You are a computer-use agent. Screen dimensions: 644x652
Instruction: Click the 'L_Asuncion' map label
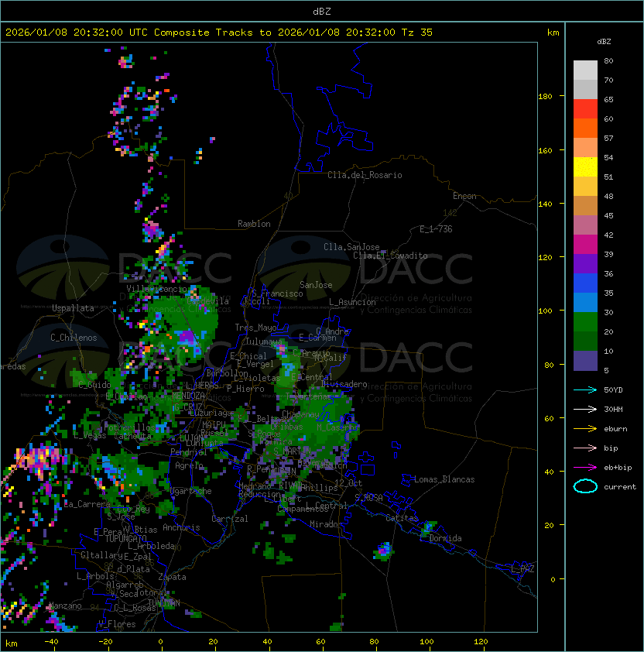352,302
